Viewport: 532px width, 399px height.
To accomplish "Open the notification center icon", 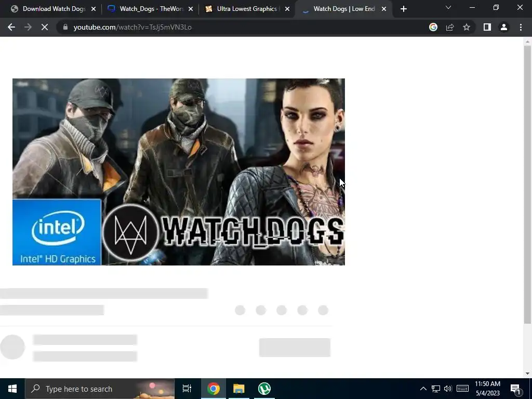I will click(516, 389).
